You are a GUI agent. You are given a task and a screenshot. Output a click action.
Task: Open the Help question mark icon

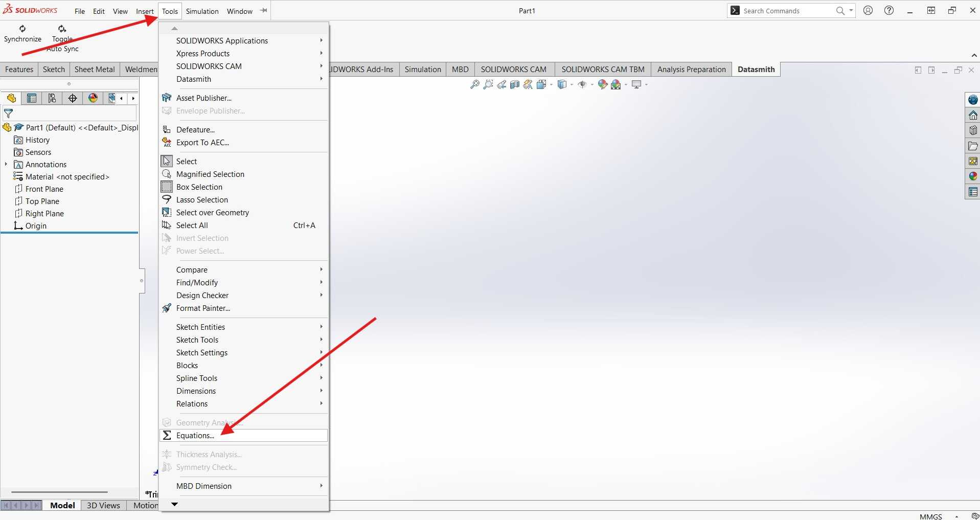pyautogui.click(x=889, y=10)
